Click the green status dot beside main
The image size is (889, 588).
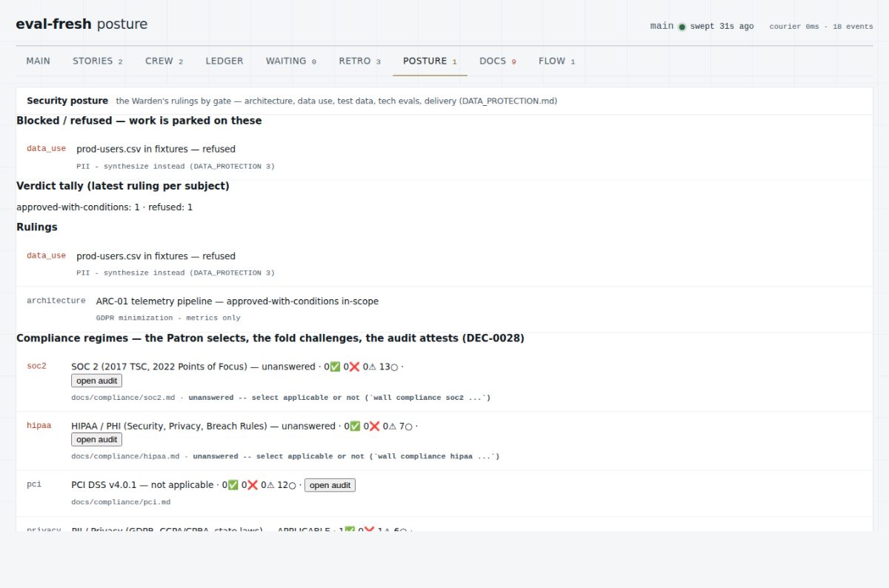(x=682, y=27)
